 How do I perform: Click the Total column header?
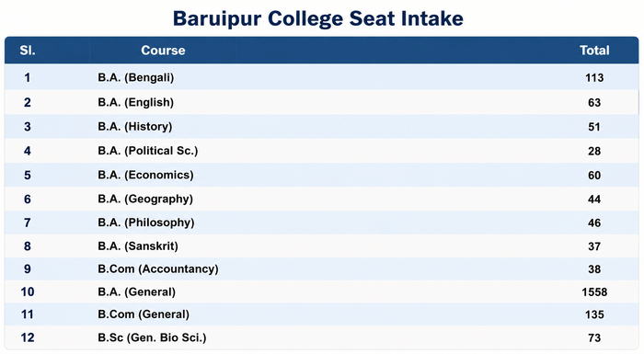594,50
